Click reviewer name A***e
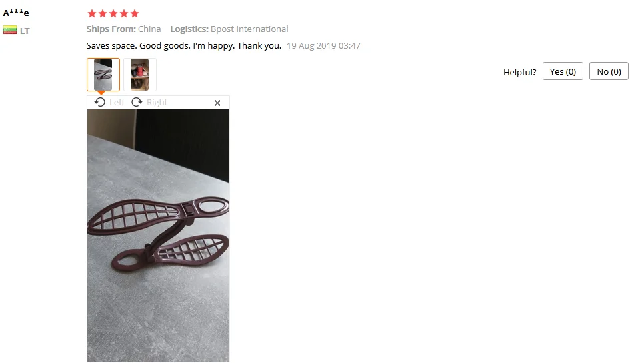This screenshot has width=644, height=363. click(16, 13)
